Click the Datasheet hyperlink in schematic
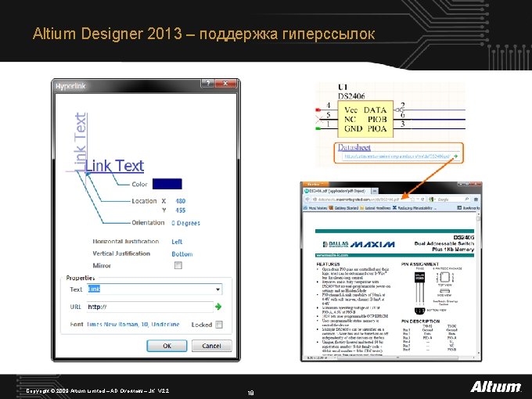The image size is (532, 399). 354,147
